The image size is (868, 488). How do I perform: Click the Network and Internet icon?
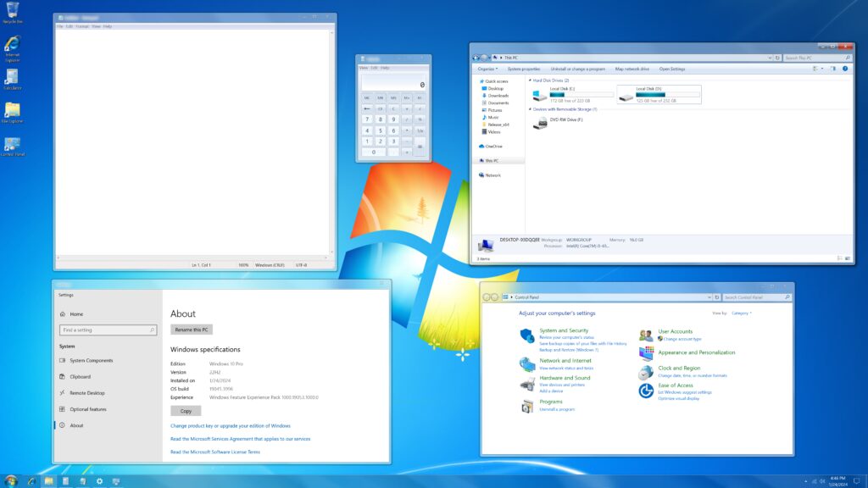point(527,363)
